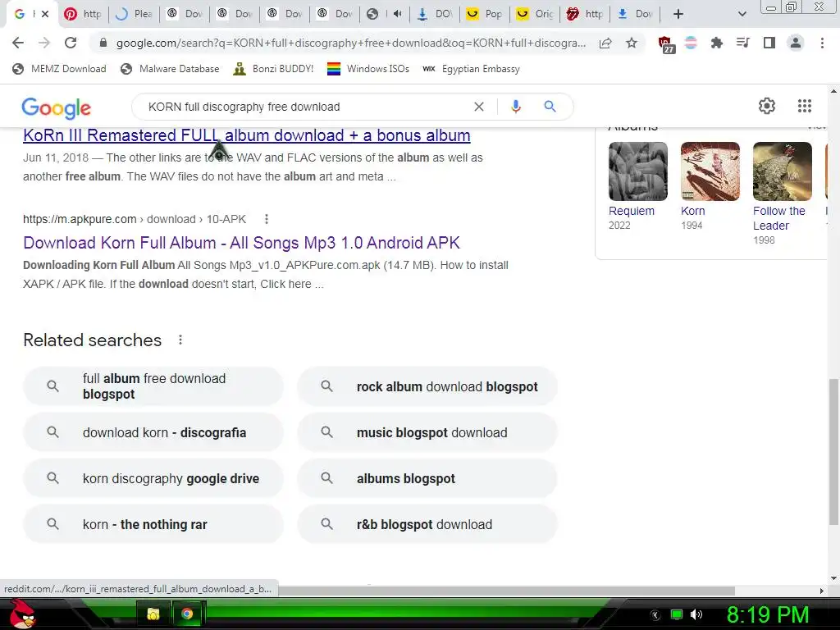Open options for the apkpure result
The height and width of the screenshot is (630, 840).
click(x=267, y=219)
